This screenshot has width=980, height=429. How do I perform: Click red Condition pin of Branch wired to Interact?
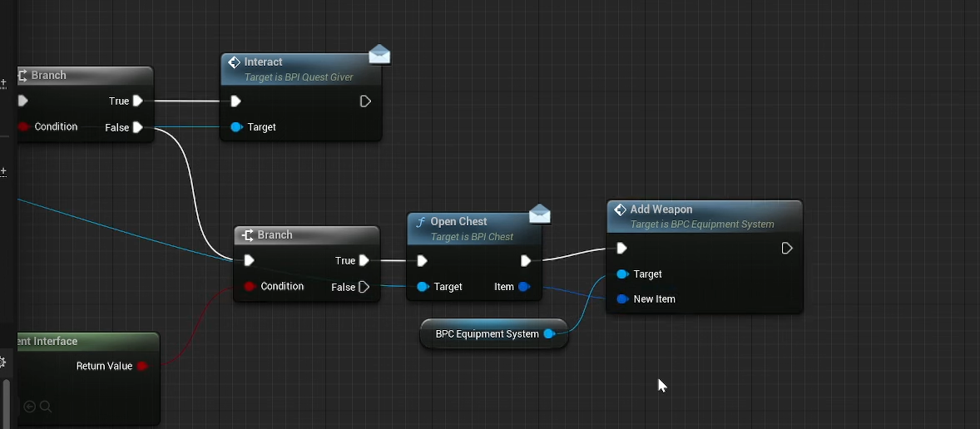(24, 126)
